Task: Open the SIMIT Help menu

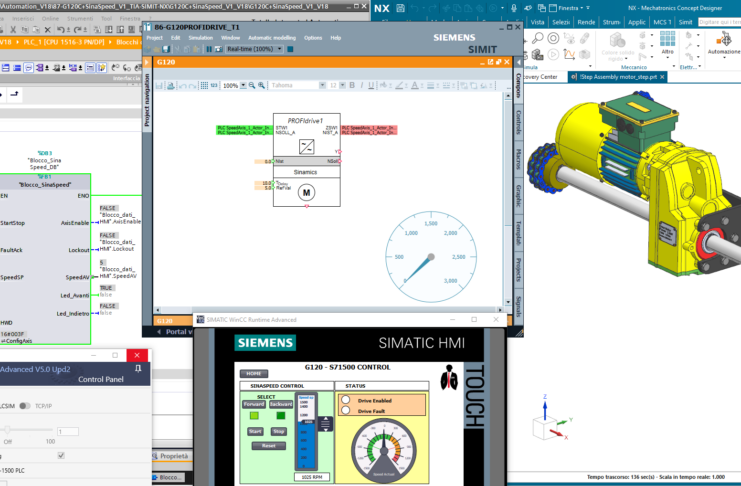Action: pyautogui.click(x=336, y=38)
